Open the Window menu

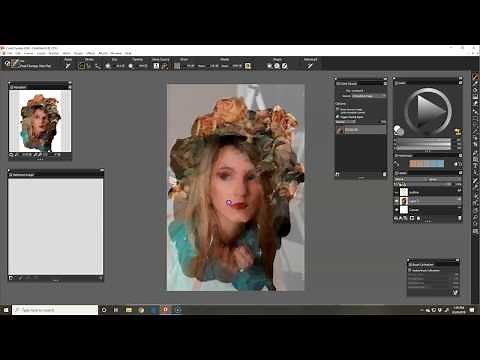(116, 53)
